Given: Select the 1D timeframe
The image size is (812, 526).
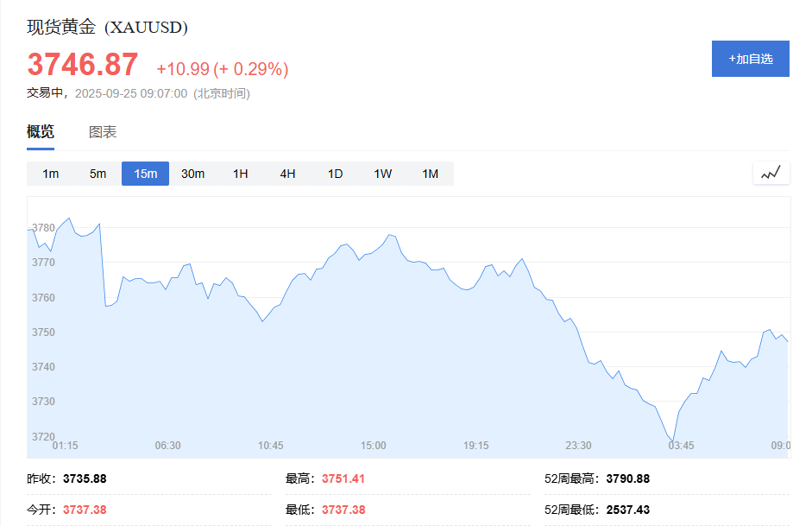Looking at the screenshot, I should pyautogui.click(x=335, y=174).
